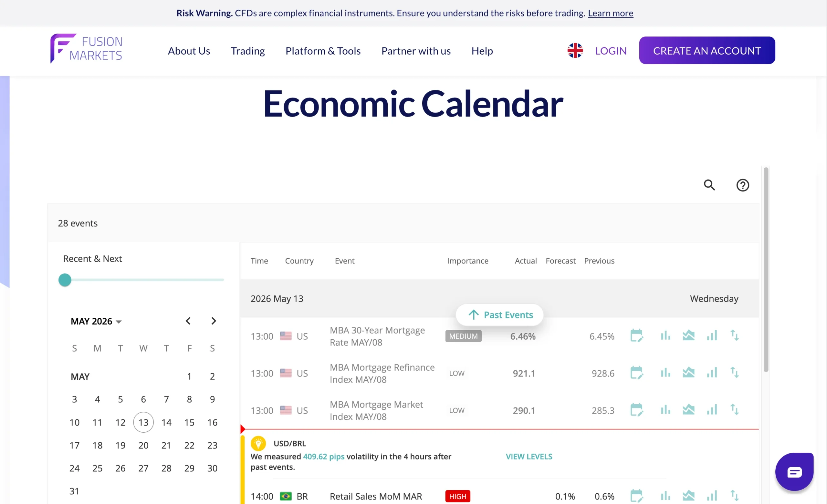Click the CREATE AN ACCOUNT button
Screen dimensions: 827x504
click(x=707, y=50)
